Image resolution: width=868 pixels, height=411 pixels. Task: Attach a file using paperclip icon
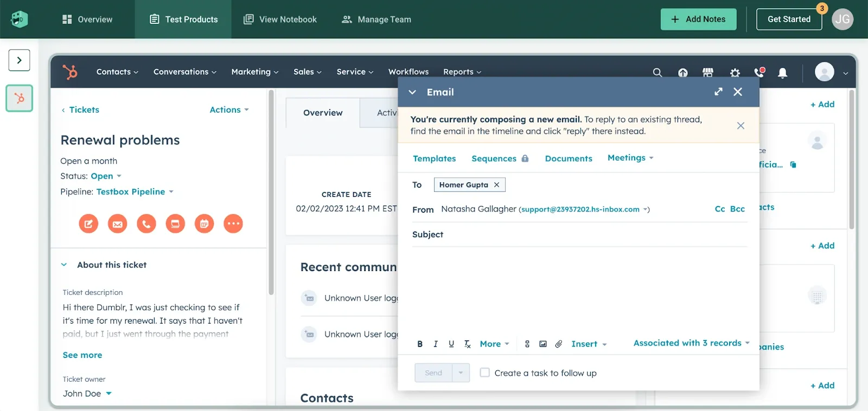(559, 344)
